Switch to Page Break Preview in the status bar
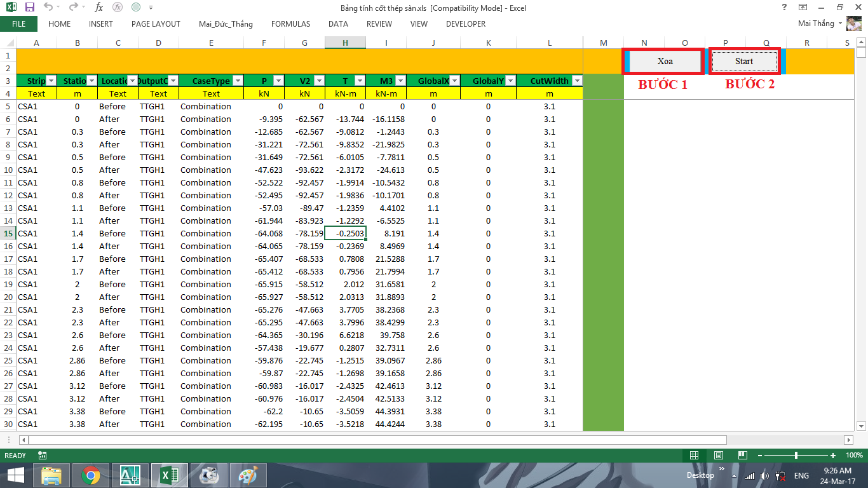868x488 pixels. pyautogui.click(x=743, y=455)
